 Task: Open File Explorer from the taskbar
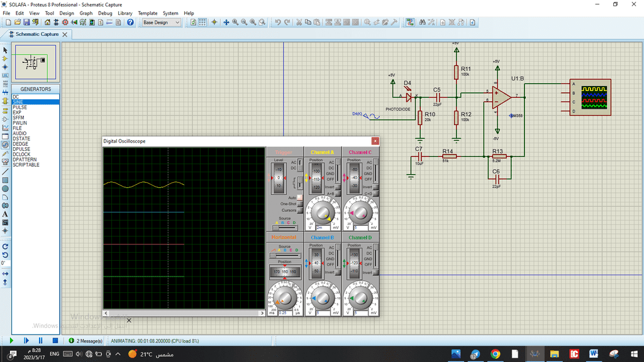(x=555, y=354)
